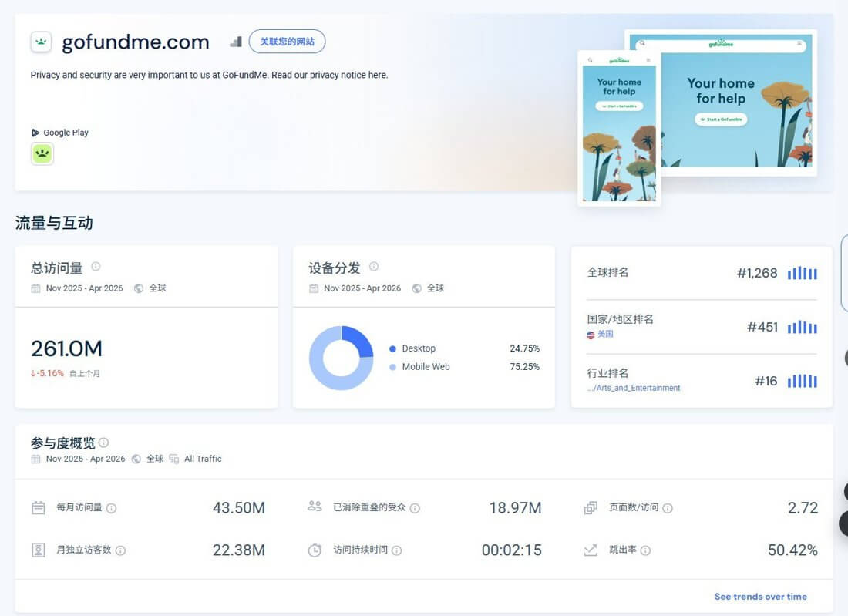Click the 每月访问量 calendar icon

pyautogui.click(x=39, y=508)
